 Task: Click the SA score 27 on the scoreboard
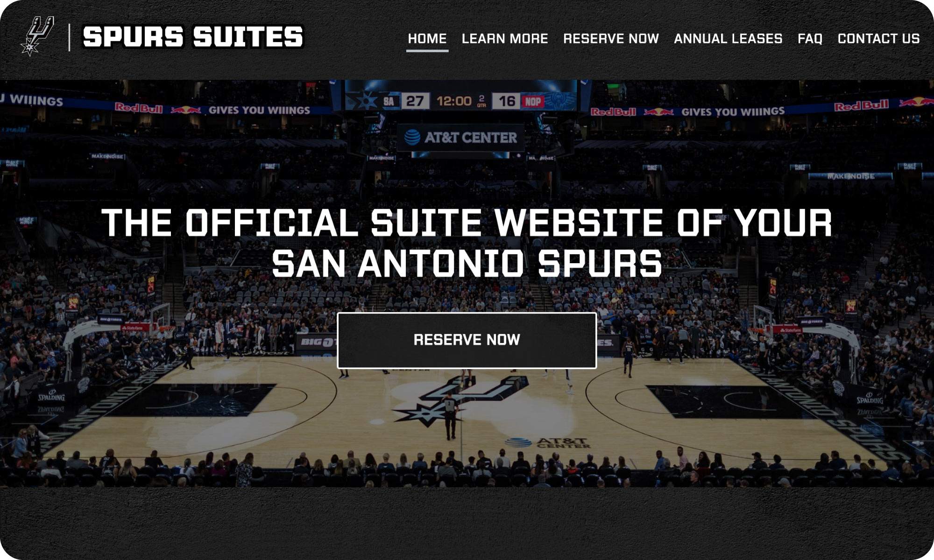coord(415,101)
